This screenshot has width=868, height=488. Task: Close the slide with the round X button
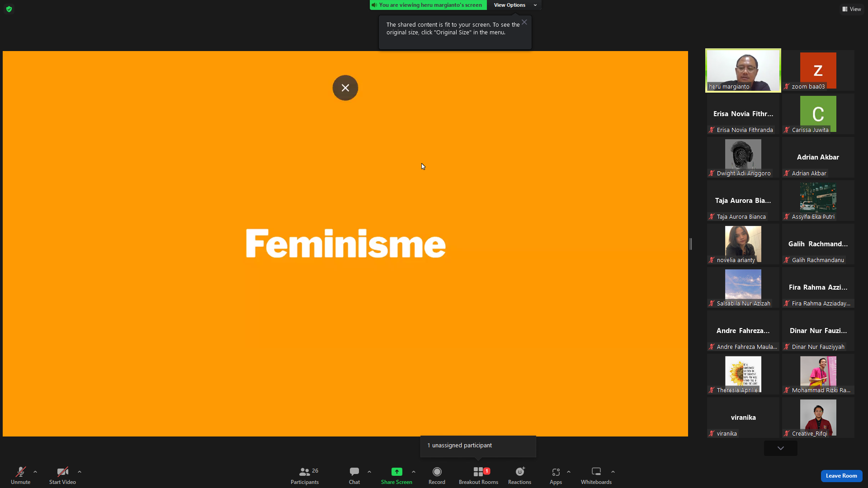click(x=345, y=88)
